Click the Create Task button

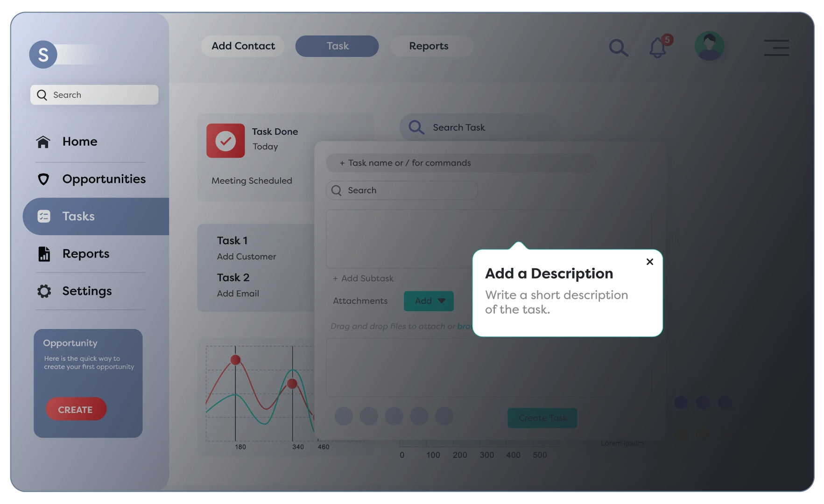pos(542,418)
